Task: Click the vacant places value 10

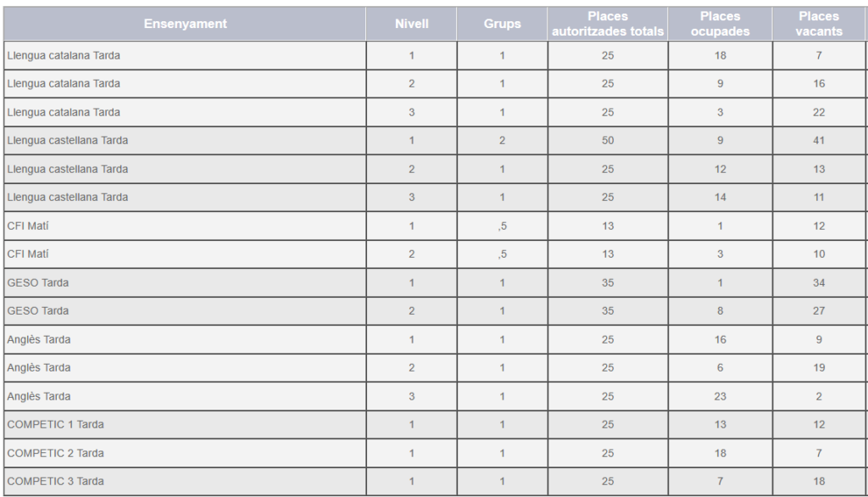Action: (x=819, y=254)
